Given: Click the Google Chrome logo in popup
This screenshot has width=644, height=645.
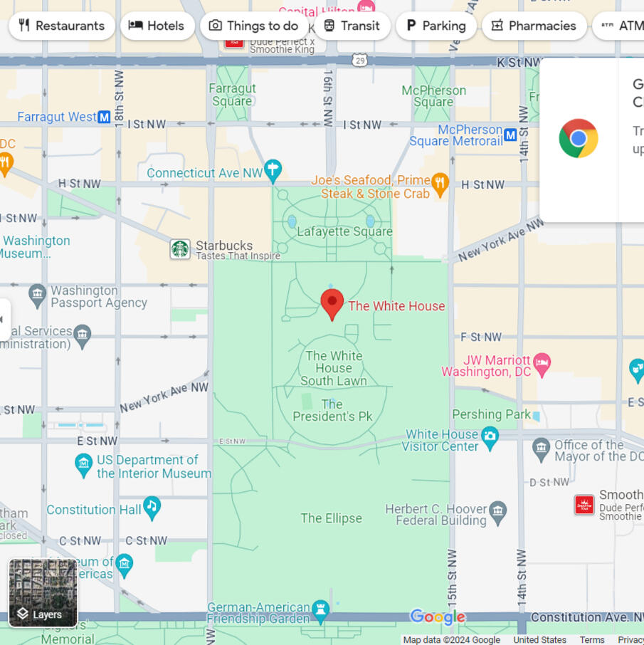Looking at the screenshot, I should [579, 139].
